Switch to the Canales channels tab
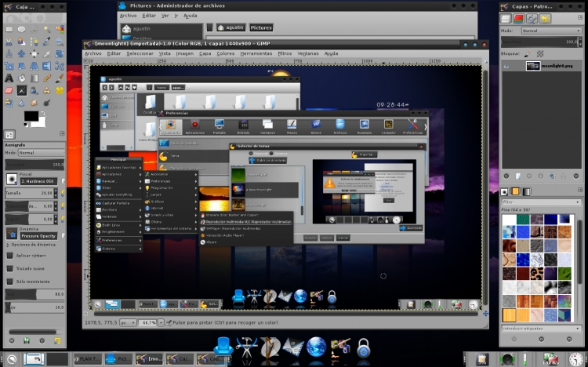The height and width of the screenshot is (367, 588). point(519,18)
